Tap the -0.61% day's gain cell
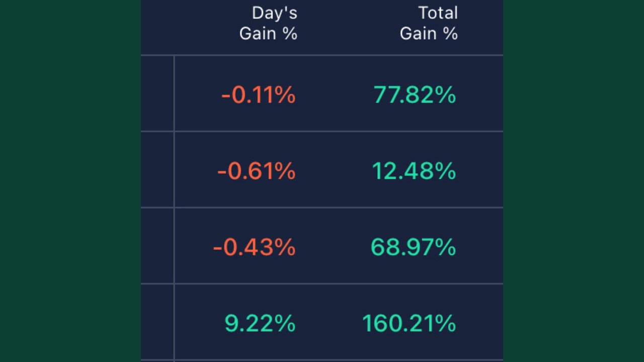This screenshot has height=362, width=644. coord(256,171)
